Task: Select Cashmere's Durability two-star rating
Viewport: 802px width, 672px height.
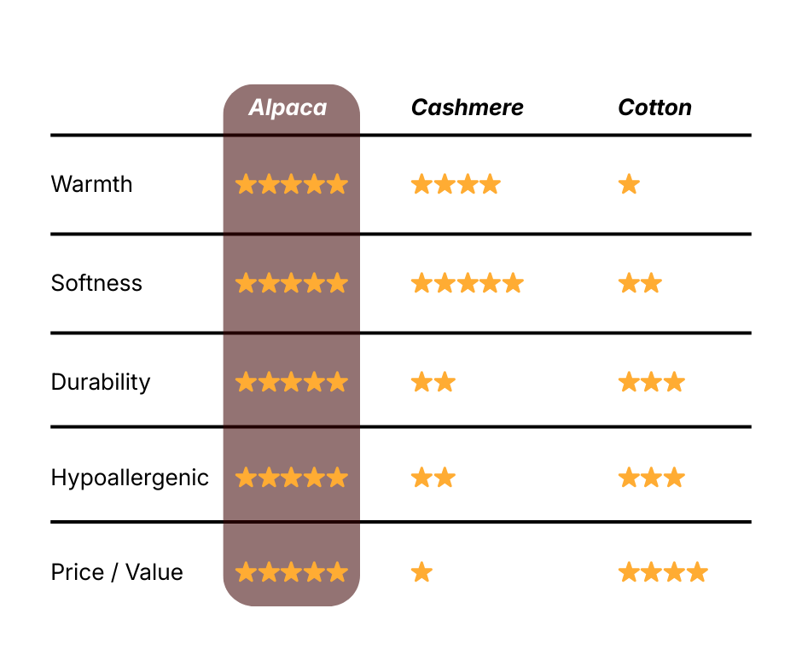Action: tap(433, 381)
